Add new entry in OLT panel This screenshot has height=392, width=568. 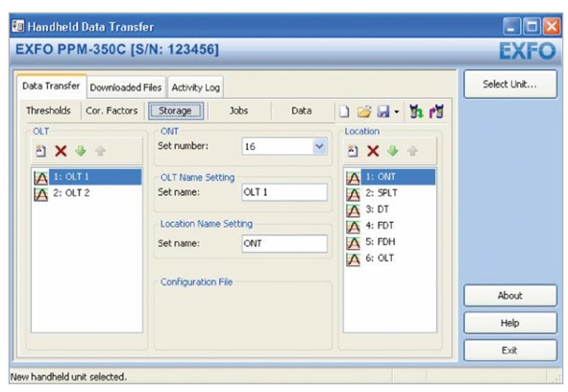(41, 151)
